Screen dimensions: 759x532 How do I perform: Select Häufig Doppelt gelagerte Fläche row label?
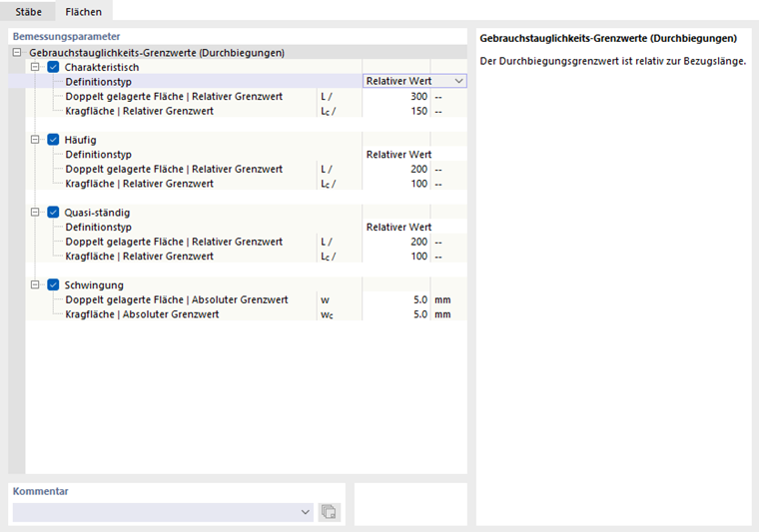pyautogui.click(x=174, y=169)
